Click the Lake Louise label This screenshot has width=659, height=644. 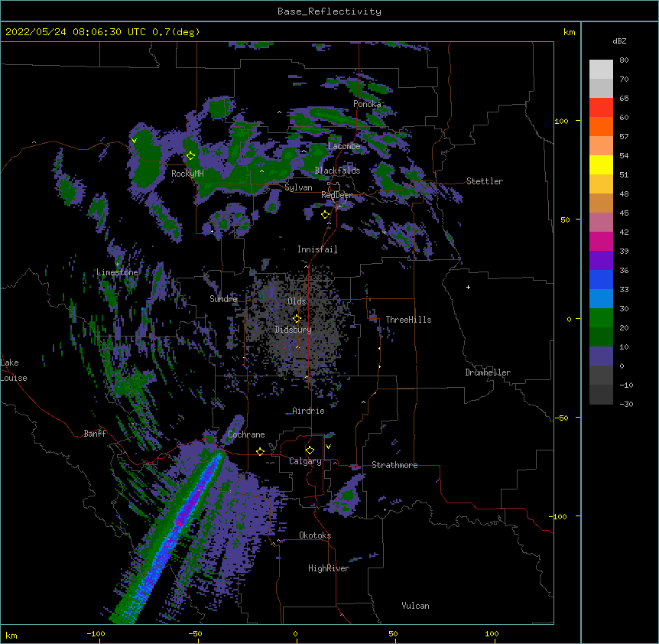(x=14, y=370)
